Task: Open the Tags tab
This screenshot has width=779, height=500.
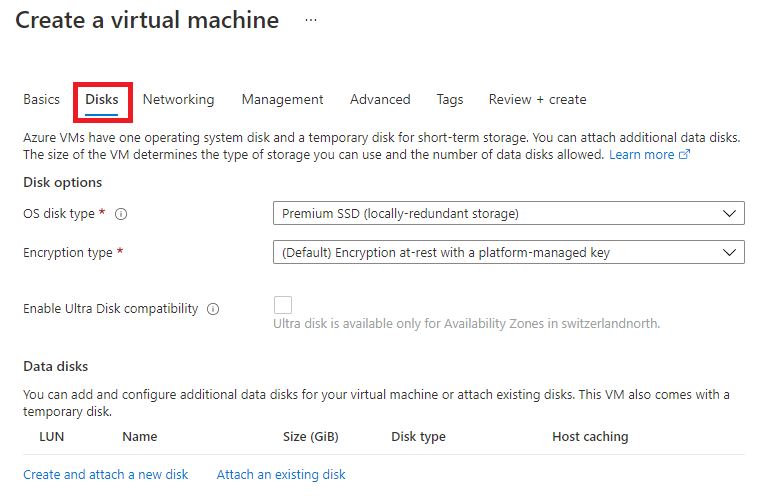Action: (450, 99)
